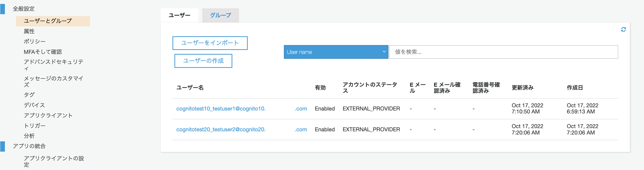Select アドバンスドセキュリティ in sidebar
Screen dimensions: 644x170
click(x=53, y=65)
